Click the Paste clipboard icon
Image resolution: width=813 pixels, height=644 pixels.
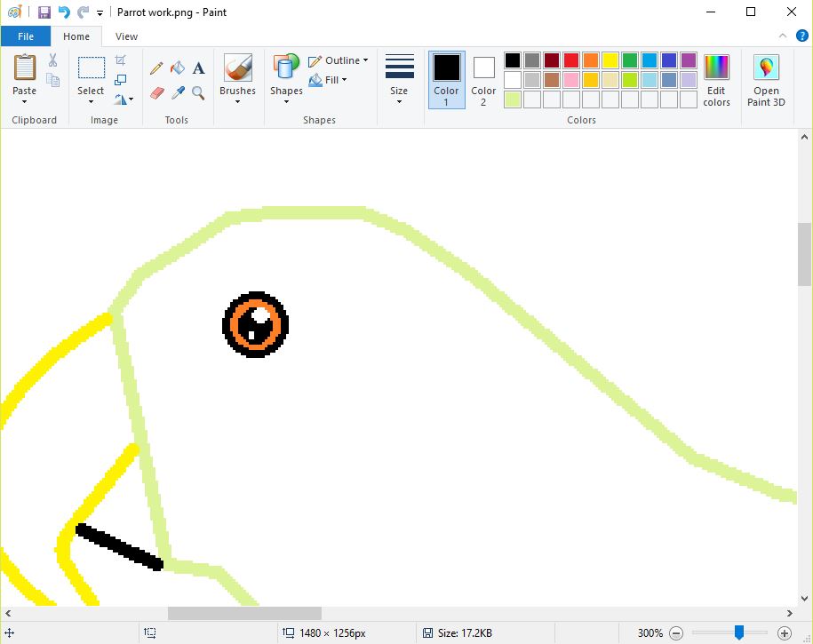24,68
